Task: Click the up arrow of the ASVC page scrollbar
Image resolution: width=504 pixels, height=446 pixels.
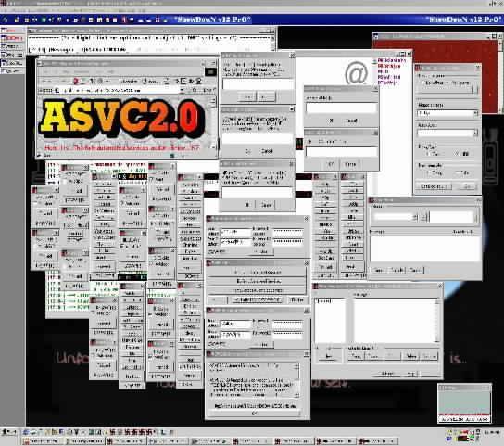Action: pyautogui.click(x=212, y=101)
